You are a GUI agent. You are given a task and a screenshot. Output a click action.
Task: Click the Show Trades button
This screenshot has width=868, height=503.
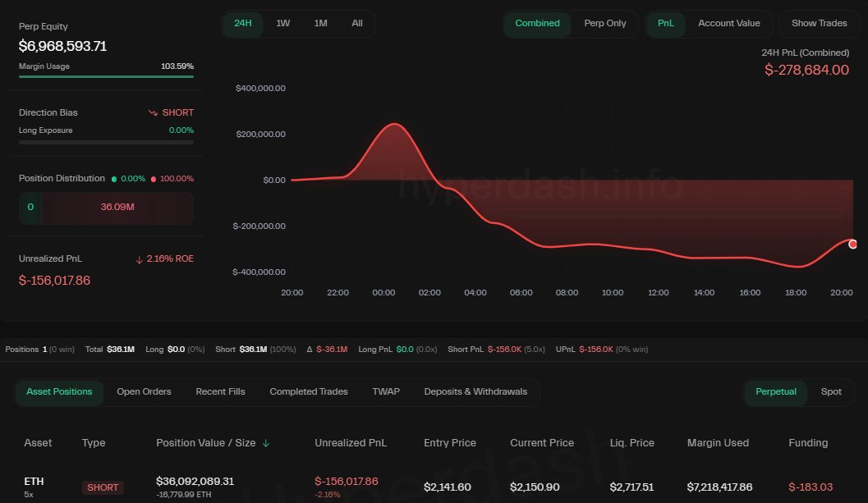(819, 23)
